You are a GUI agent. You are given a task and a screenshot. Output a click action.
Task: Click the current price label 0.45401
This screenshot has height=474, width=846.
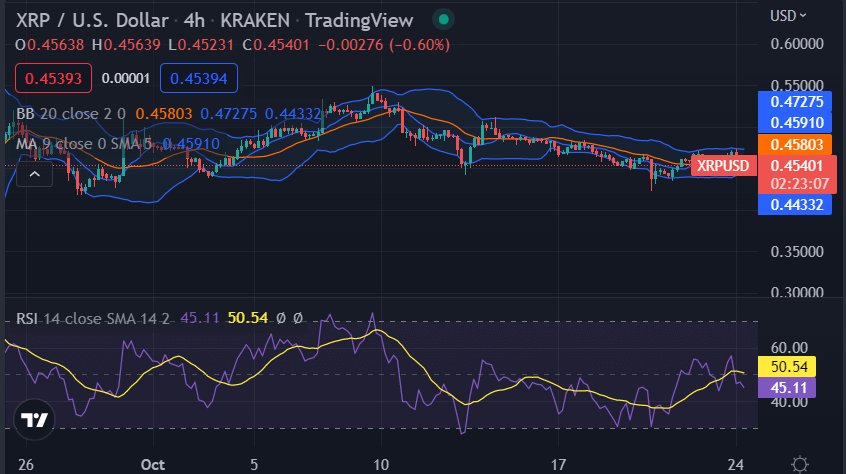[797, 166]
